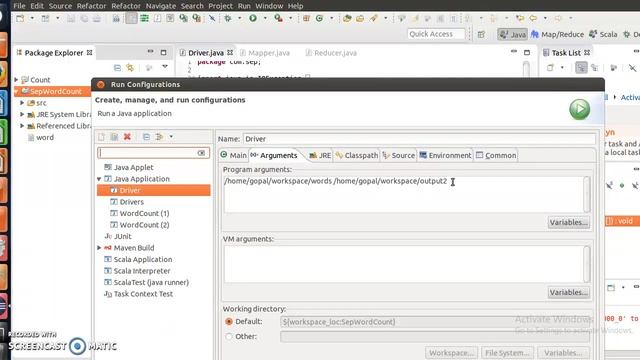Open the Run dropdown arrow in main toolbar
This screenshot has height=360, width=640.
point(265,18)
